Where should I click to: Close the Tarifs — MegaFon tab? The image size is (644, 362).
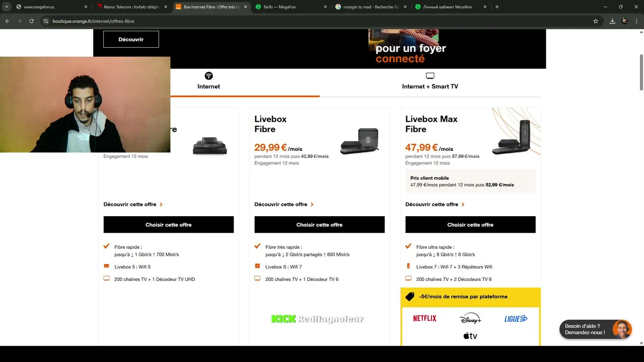click(326, 7)
